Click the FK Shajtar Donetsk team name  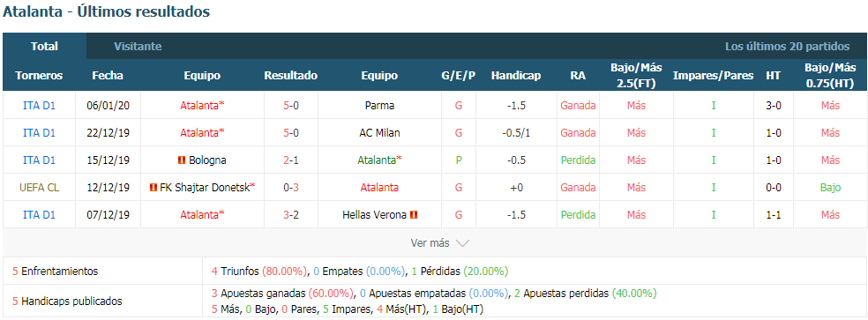[x=205, y=188]
